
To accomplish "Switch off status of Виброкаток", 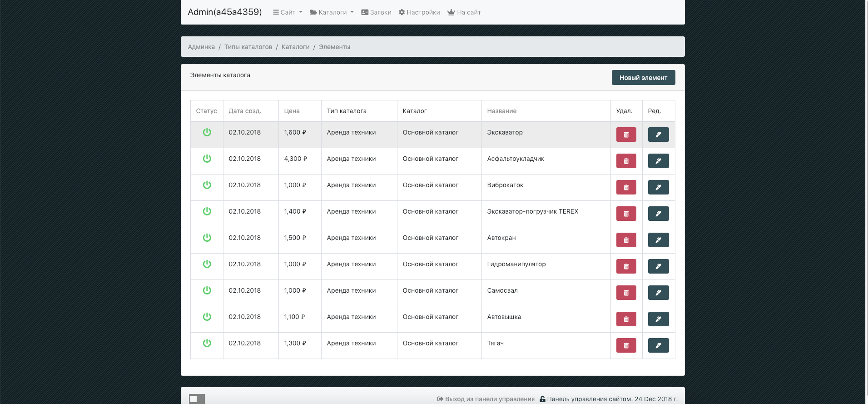I will 207,185.
